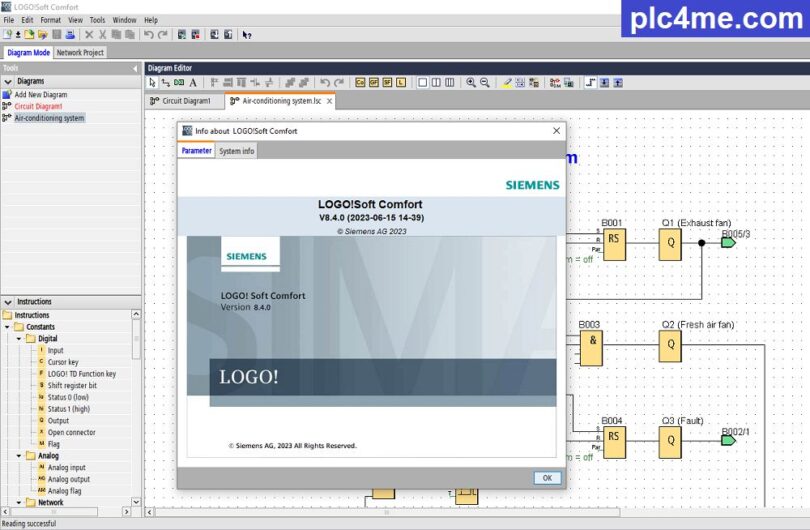Show the Co constants toolbar icon
Screen dimensions: 810x530
tap(360, 83)
